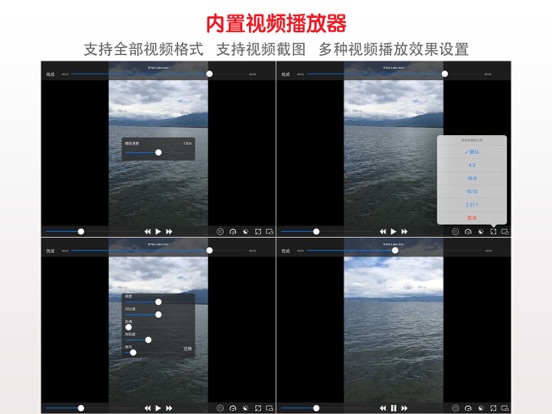Tap 完成 done in the playing player
Viewport: 552px width, 414px height.
click(x=286, y=251)
